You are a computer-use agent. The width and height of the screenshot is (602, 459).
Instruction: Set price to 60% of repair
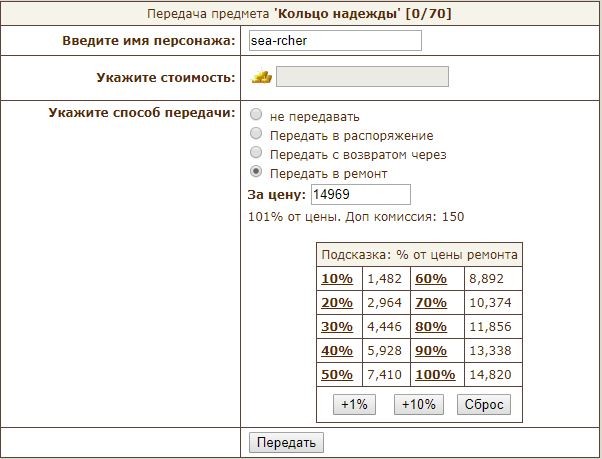coord(431,279)
